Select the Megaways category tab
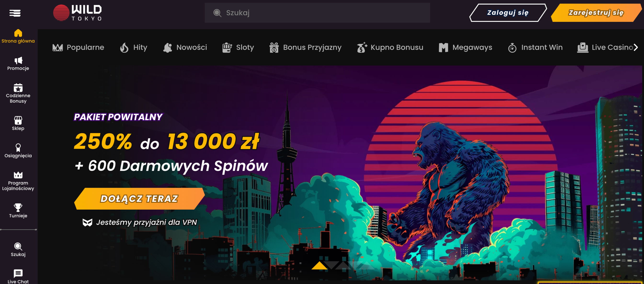 pyautogui.click(x=465, y=47)
